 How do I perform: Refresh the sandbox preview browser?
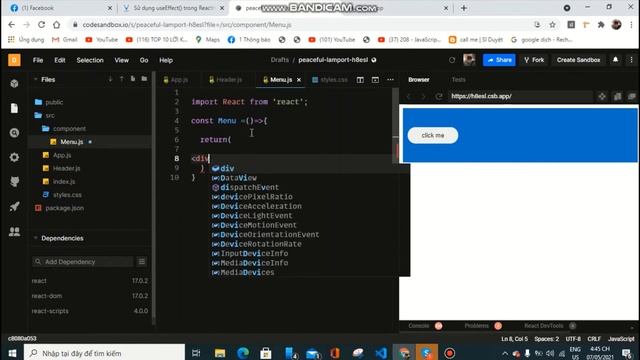tap(439, 96)
